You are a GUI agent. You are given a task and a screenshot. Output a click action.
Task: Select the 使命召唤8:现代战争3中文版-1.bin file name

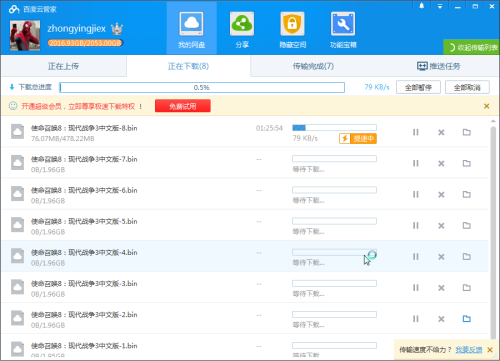pyautogui.click(x=84, y=346)
